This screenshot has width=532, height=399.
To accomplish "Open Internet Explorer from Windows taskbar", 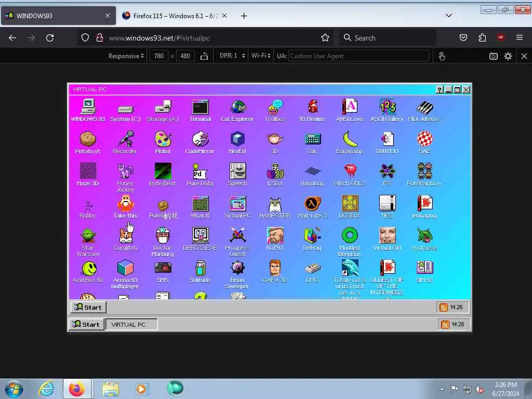I will (x=46, y=389).
